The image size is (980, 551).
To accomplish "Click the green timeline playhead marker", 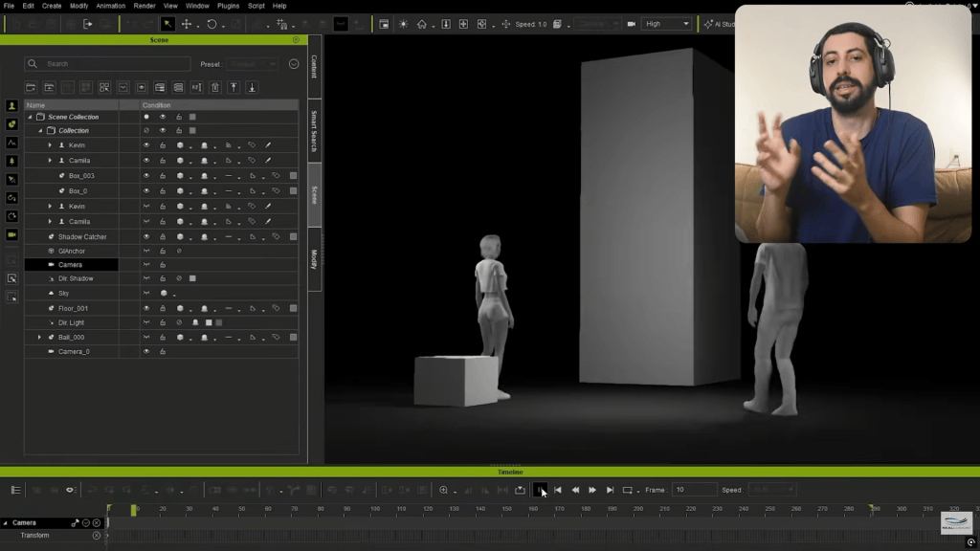I will point(133,510).
